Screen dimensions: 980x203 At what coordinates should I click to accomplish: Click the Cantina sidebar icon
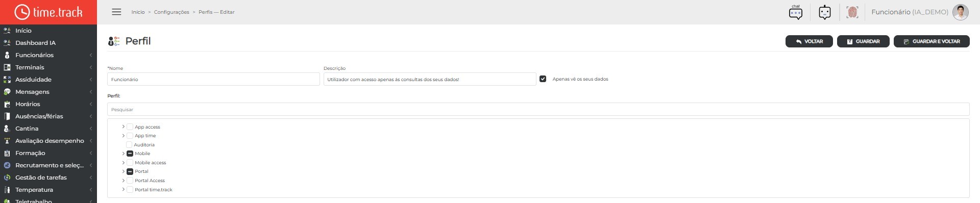(7, 129)
